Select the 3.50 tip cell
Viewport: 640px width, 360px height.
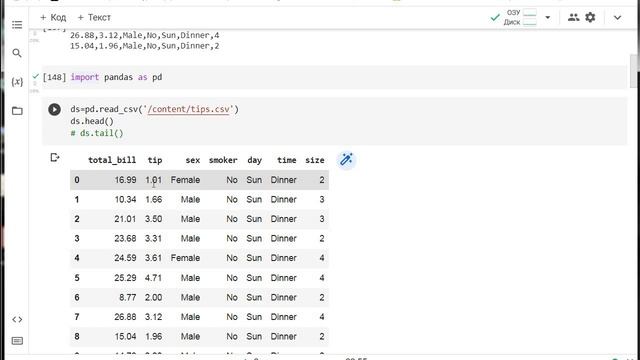point(153,219)
